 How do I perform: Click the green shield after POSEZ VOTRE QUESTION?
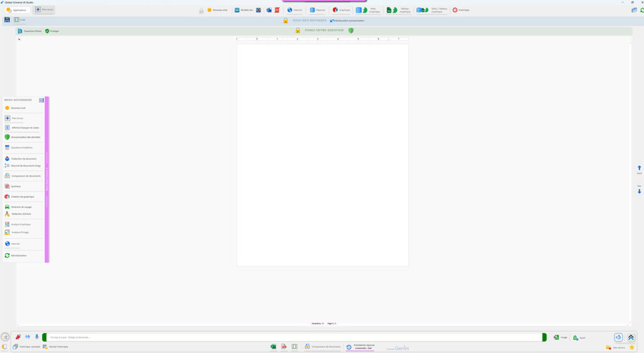351,30
